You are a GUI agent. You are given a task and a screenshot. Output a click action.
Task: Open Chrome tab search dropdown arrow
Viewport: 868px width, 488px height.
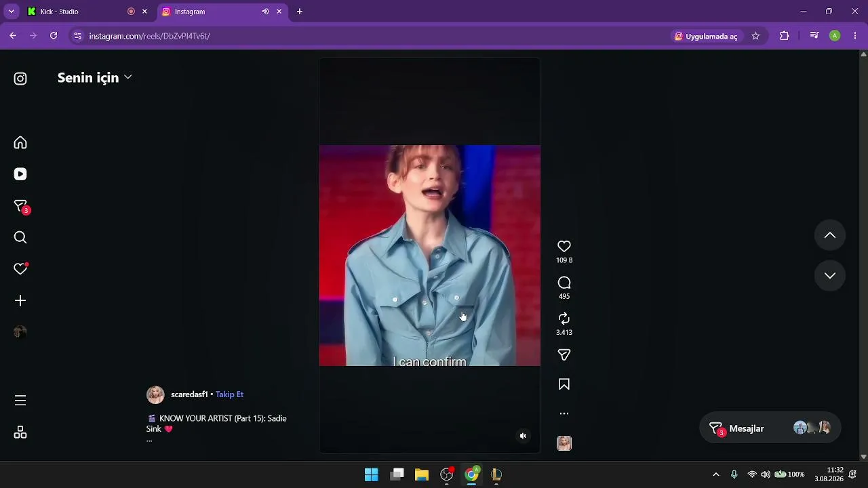11,12
